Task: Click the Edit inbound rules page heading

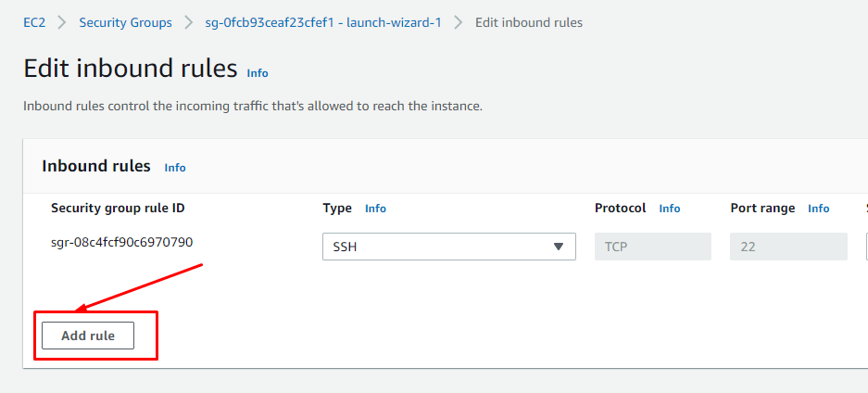Action: pyautogui.click(x=130, y=69)
